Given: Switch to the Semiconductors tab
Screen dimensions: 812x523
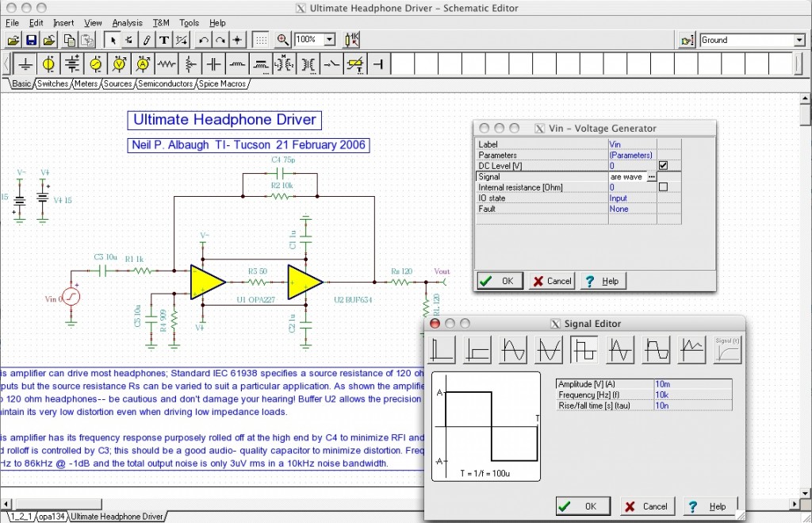Looking at the screenshot, I should [165, 83].
